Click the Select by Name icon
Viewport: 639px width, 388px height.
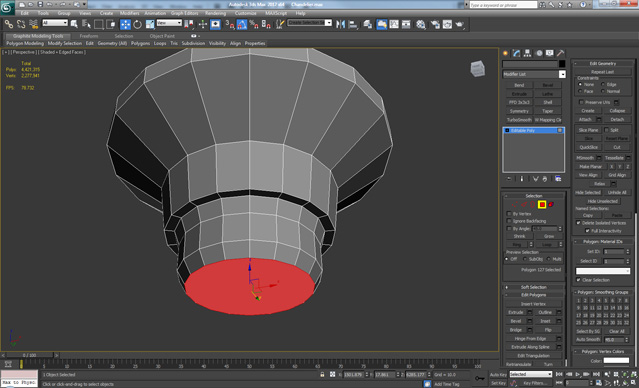(86, 24)
